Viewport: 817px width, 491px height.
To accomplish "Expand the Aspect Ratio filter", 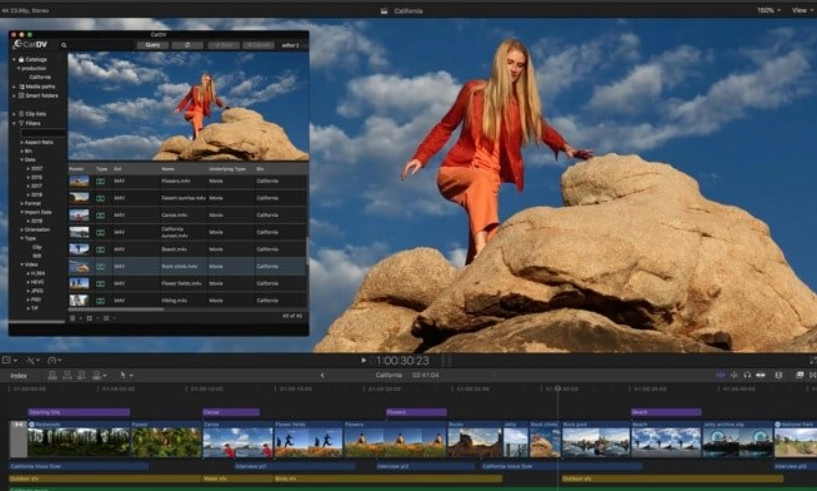I will coord(22,142).
